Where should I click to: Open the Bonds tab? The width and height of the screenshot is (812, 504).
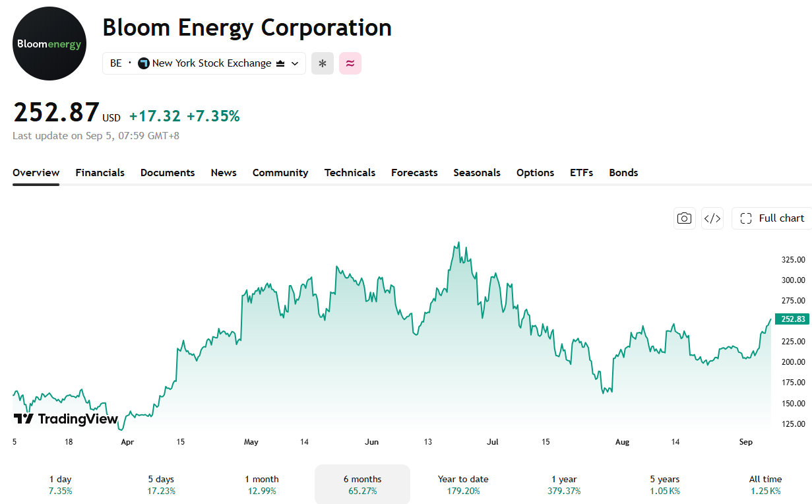(623, 173)
